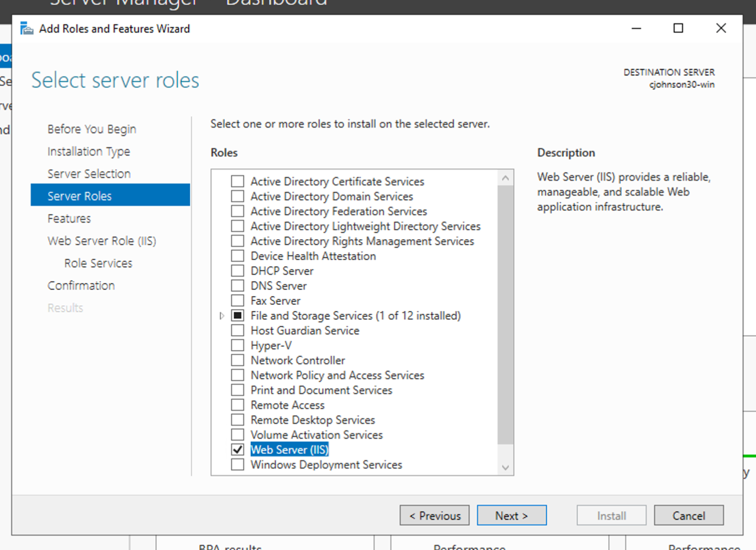Enable the Remote Access checkbox
This screenshot has height=550, width=756.
point(238,405)
